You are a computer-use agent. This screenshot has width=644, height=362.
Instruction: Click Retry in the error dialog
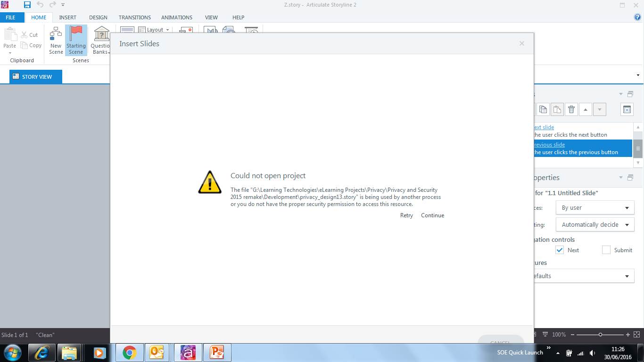[x=406, y=215]
